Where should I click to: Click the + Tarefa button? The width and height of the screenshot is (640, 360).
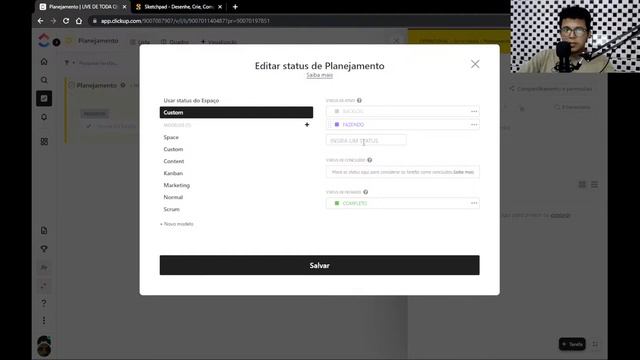pos(572,344)
